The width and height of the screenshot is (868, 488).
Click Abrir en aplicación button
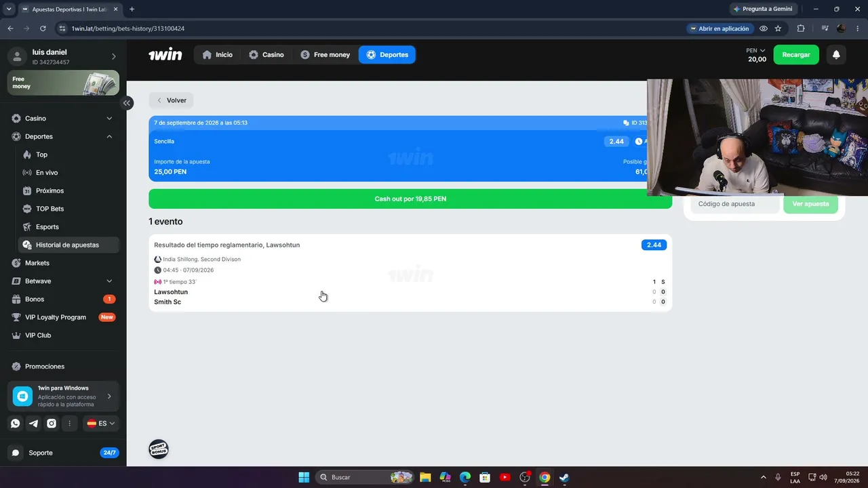point(719,28)
